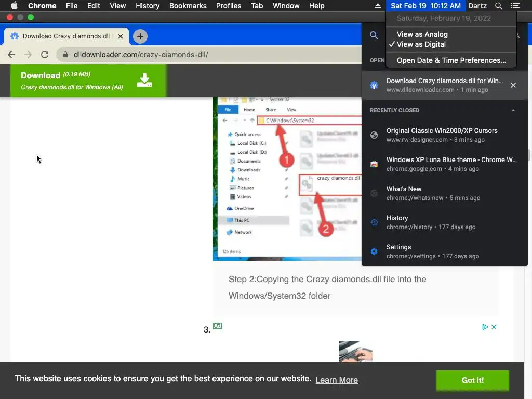Click the Sat Feb 19 clock menu
Viewport: 532px width, 399px height.
pyautogui.click(x=425, y=6)
